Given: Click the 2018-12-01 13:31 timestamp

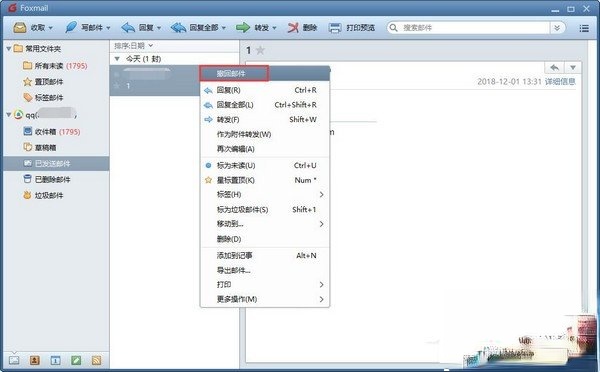Looking at the screenshot, I should (509, 82).
